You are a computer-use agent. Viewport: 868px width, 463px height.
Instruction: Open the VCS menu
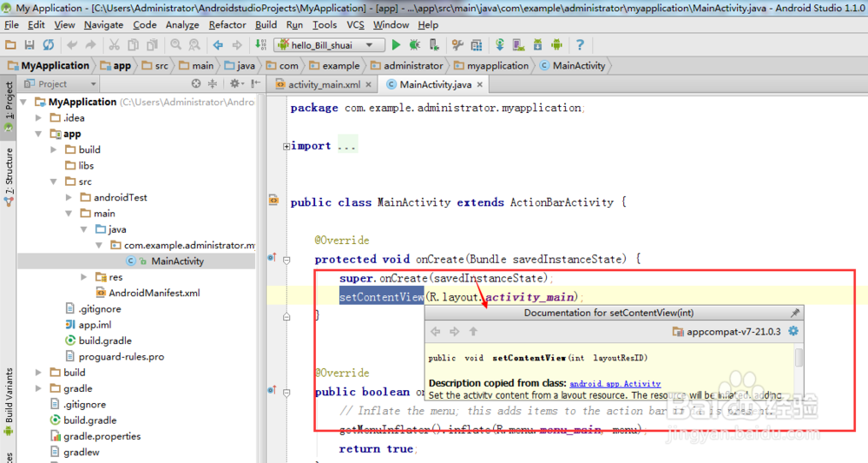(x=355, y=25)
